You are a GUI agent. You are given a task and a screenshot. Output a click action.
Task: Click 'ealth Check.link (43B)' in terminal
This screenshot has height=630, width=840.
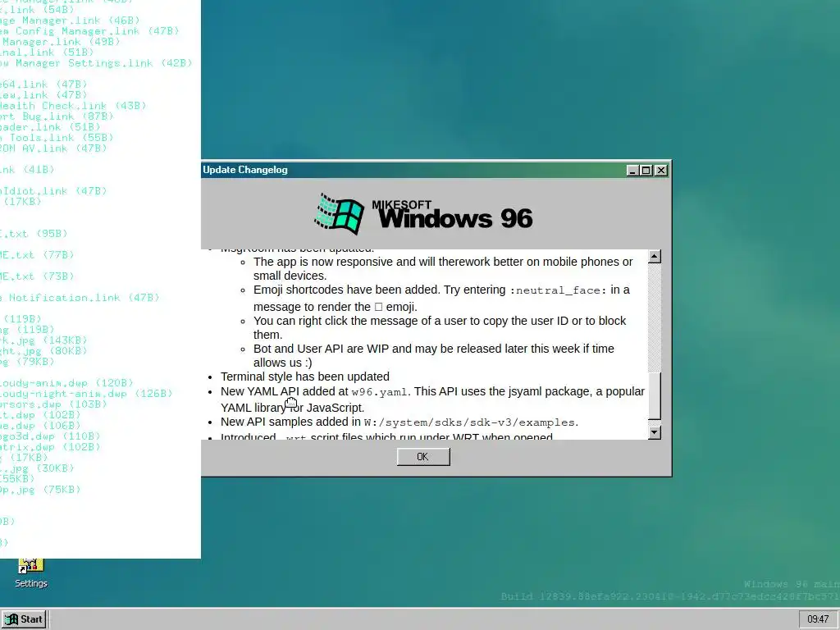click(73, 106)
